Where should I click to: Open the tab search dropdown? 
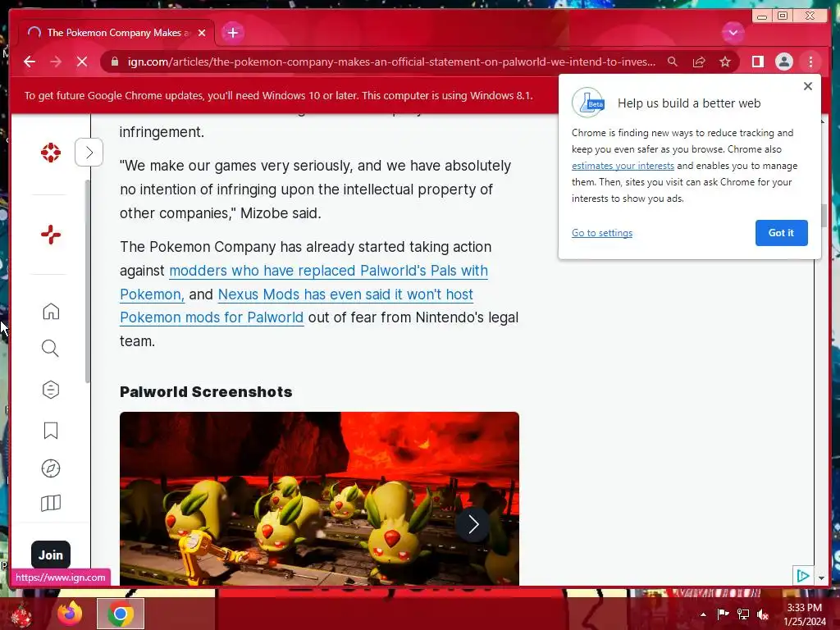coord(733,33)
